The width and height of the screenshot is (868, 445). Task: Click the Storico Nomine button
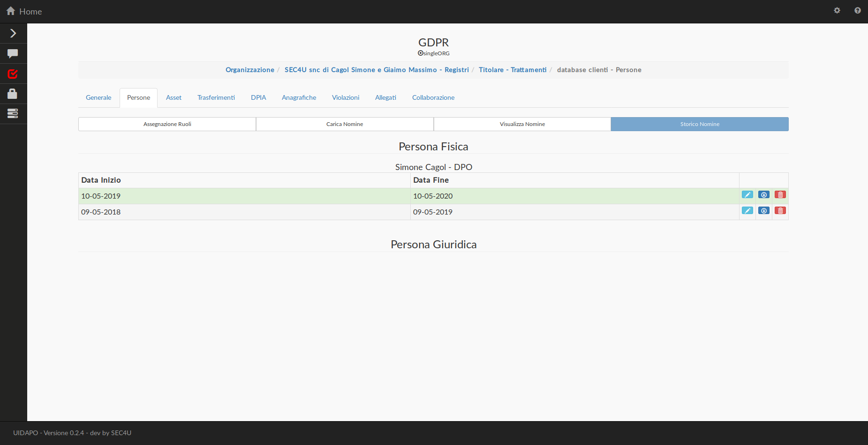[x=700, y=124]
